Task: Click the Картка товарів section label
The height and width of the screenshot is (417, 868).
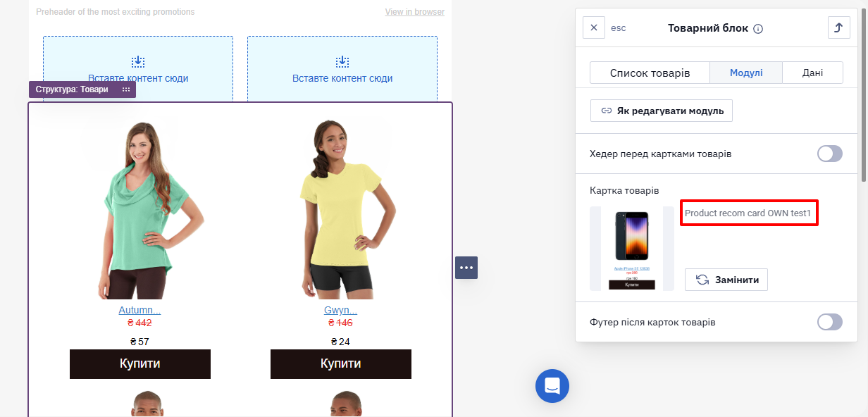Action: point(624,191)
